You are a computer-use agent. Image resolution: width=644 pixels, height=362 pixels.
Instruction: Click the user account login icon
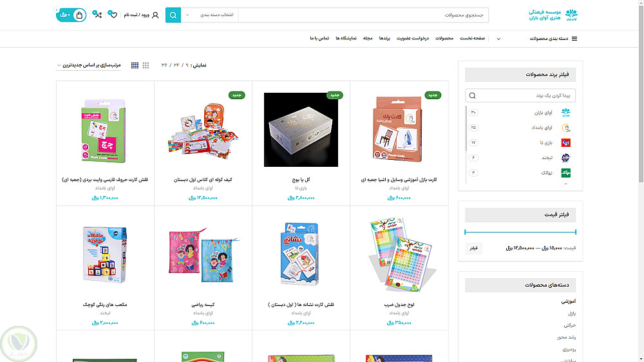coord(155,15)
